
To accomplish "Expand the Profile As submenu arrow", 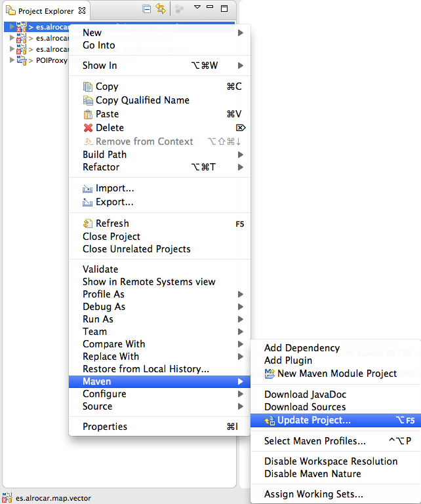I will pyautogui.click(x=240, y=294).
